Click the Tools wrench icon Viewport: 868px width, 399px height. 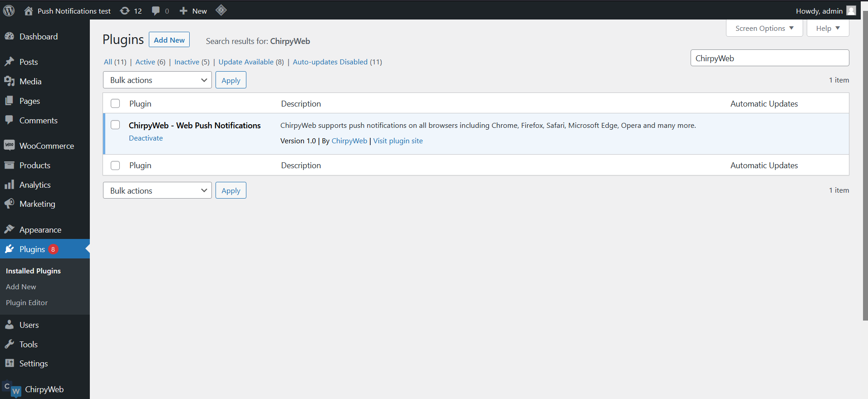[x=10, y=344]
